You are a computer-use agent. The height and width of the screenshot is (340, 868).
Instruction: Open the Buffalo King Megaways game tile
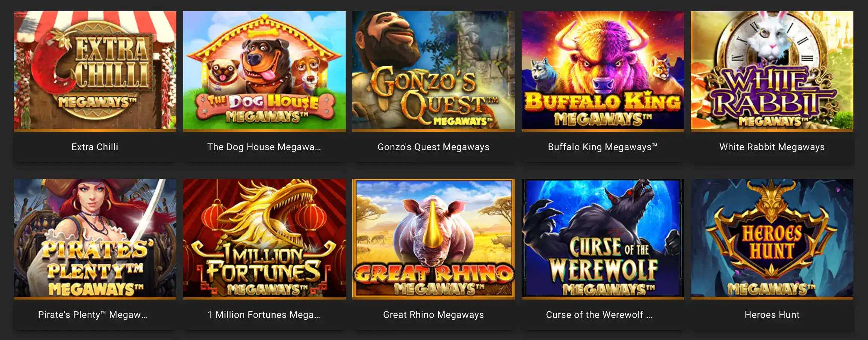(x=603, y=70)
